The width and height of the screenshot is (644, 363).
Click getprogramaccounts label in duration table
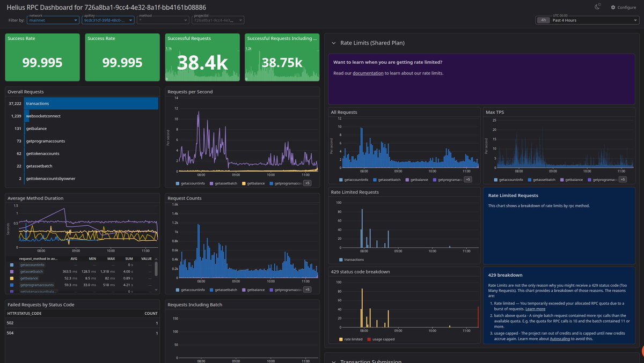point(37,285)
